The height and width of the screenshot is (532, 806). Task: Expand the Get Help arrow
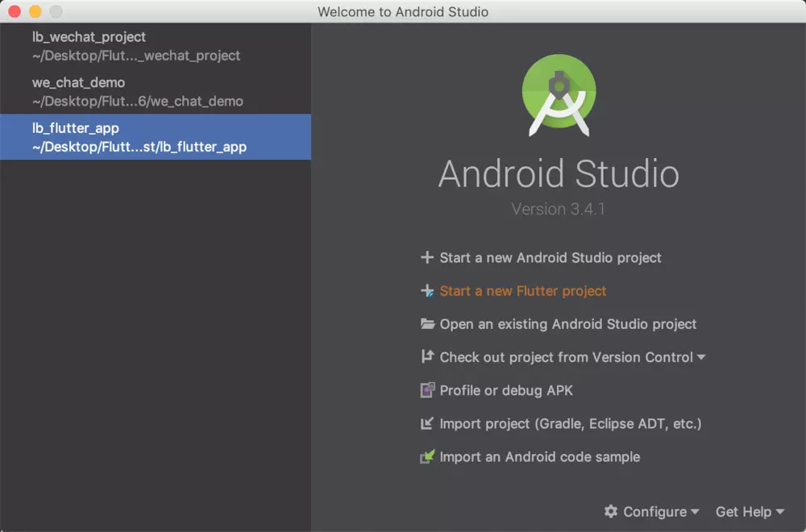(780, 512)
